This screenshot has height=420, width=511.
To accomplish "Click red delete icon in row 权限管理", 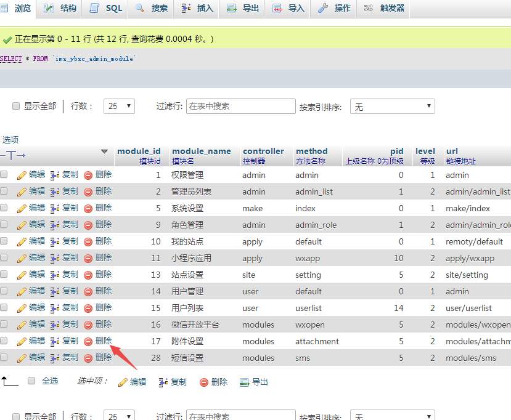I will coord(88,176).
